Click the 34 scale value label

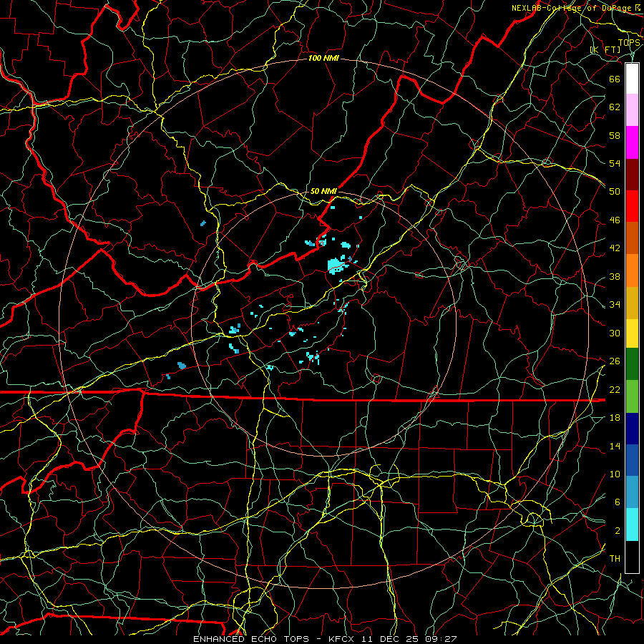click(x=615, y=305)
